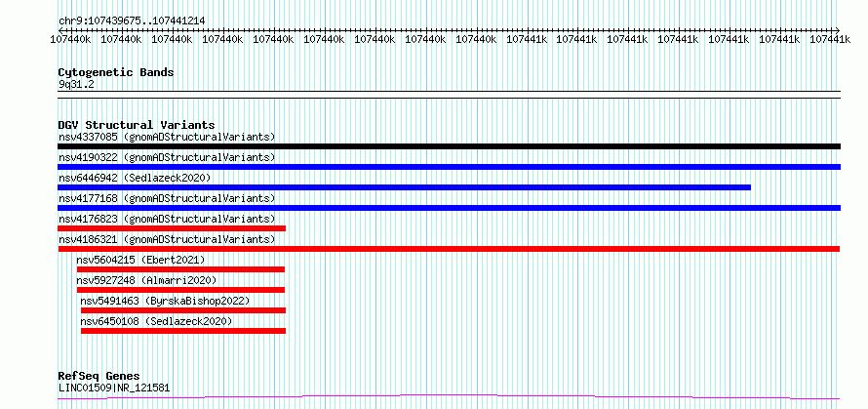
Task: Click the red nsv4186321 variant bar
Action: pos(449,249)
